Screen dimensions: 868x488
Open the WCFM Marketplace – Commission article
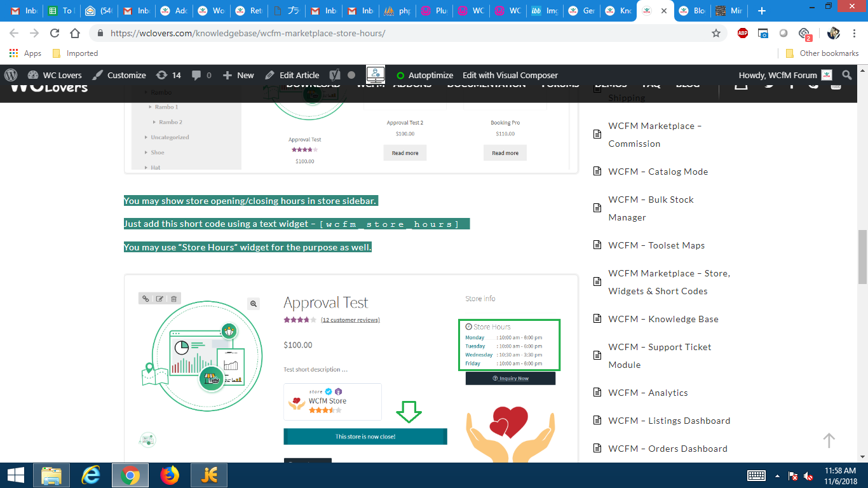coord(655,135)
